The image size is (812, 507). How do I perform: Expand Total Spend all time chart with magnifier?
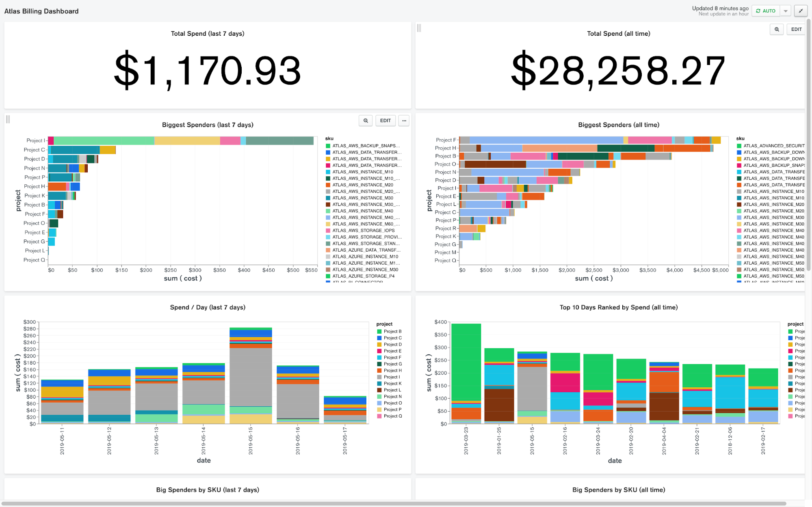(x=777, y=29)
